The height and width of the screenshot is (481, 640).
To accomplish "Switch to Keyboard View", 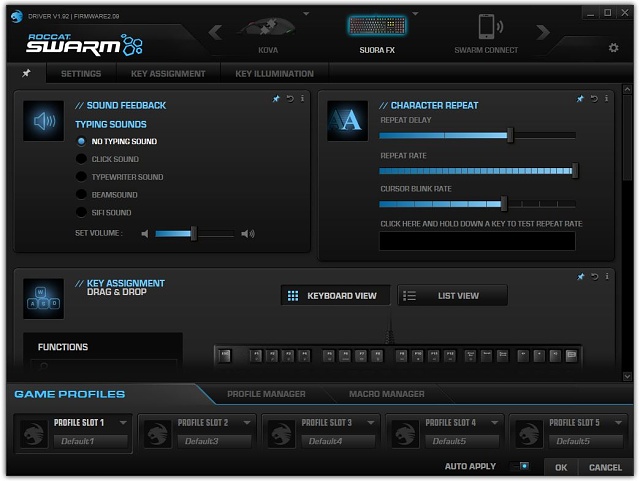I will [x=336, y=295].
